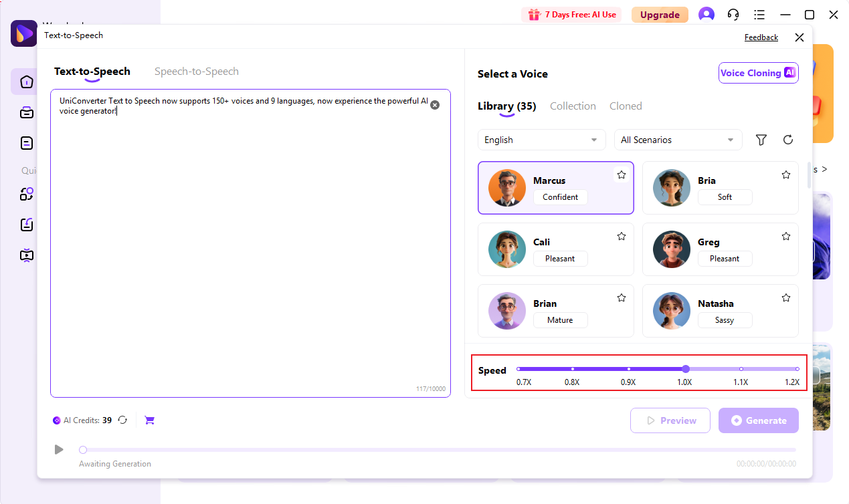Select the Cali voice card
849x504 pixels.
pos(556,249)
